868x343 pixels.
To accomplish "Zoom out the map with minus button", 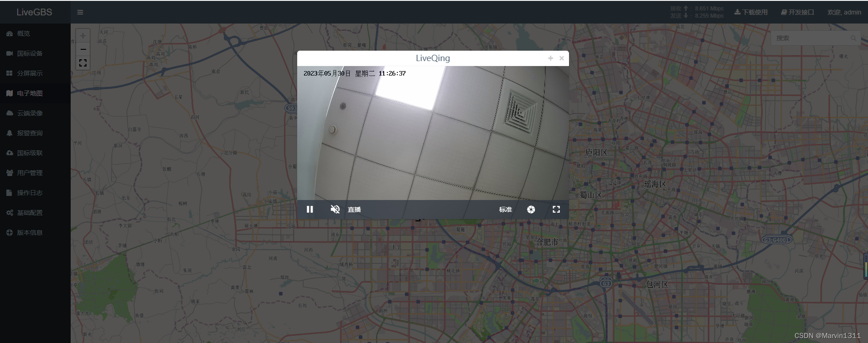I will click(x=83, y=49).
